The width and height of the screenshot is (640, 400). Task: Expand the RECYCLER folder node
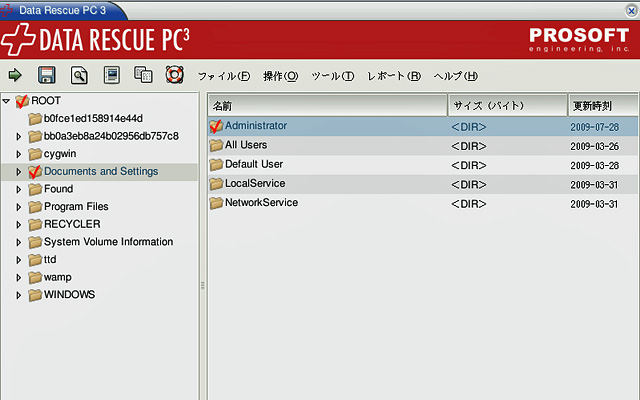(18, 224)
